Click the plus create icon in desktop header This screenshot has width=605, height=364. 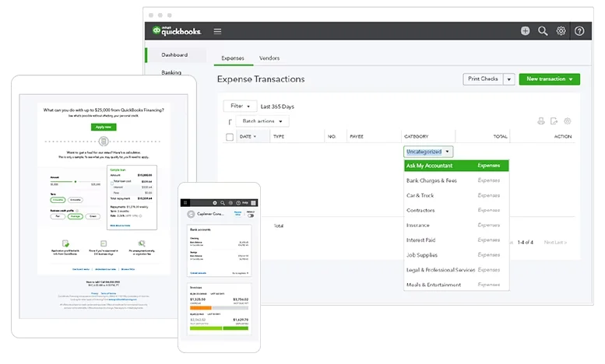pos(525,31)
